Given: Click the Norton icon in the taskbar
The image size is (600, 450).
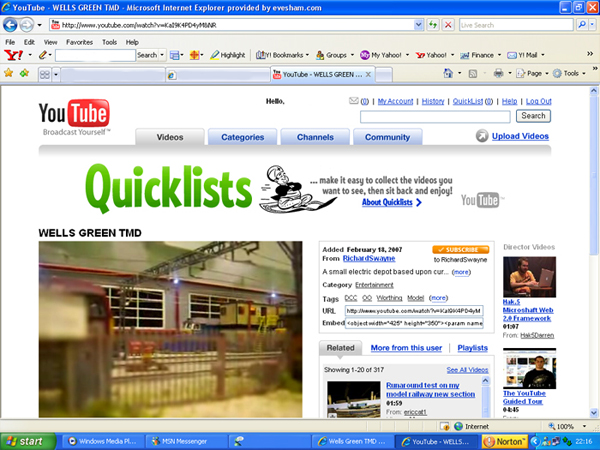Looking at the screenshot, I should 505,442.
